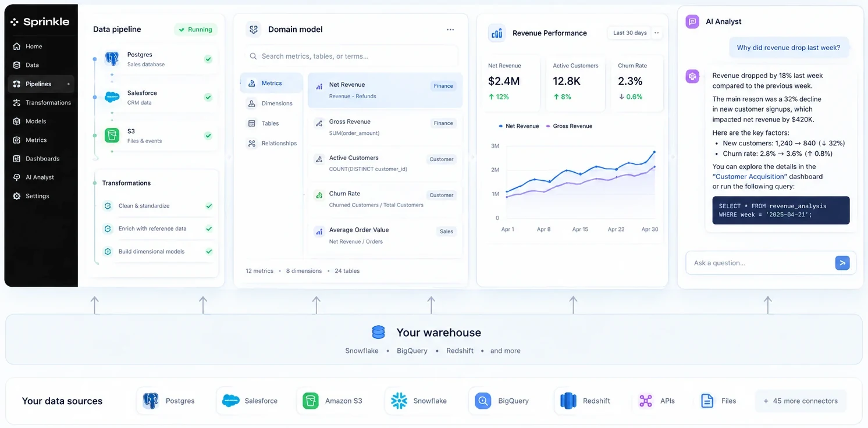Select the Tables tab
Image resolution: width=868 pixels, height=428 pixels.
(x=272, y=123)
